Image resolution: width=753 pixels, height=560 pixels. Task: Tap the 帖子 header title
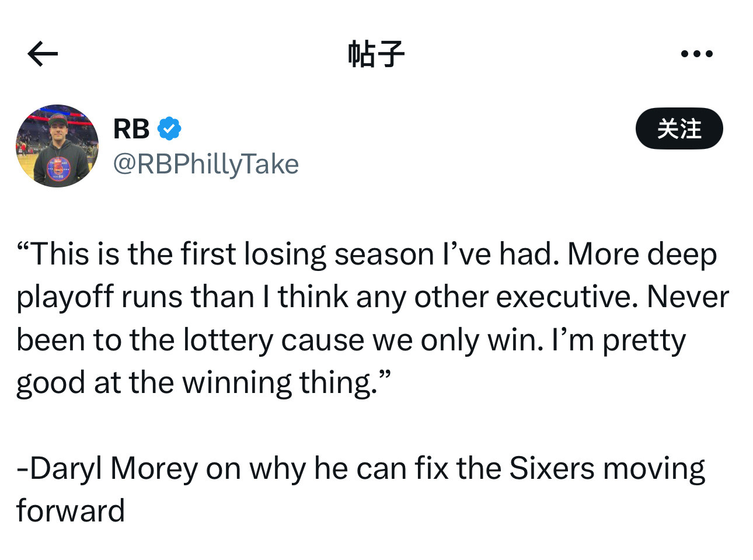[376, 54]
